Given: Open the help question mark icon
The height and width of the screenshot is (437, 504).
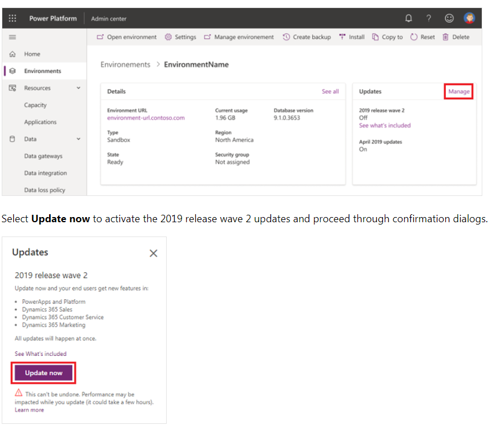Looking at the screenshot, I should tap(429, 18).
